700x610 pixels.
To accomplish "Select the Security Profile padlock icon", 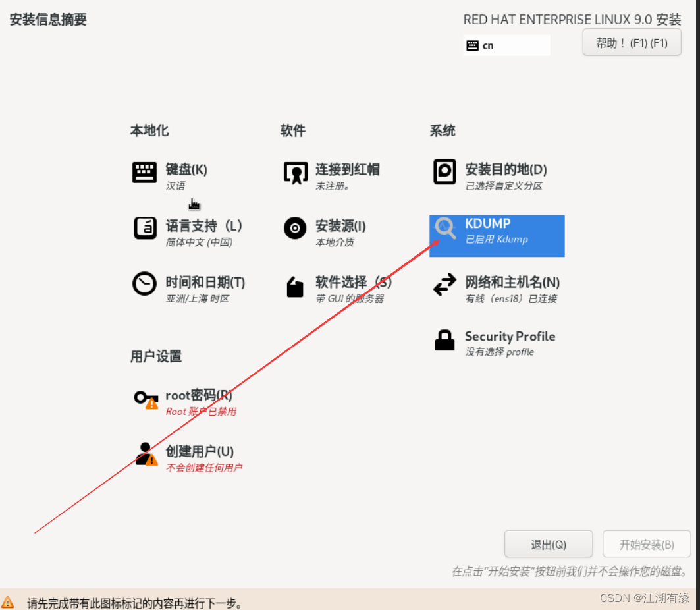I will pyautogui.click(x=444, y=341).
